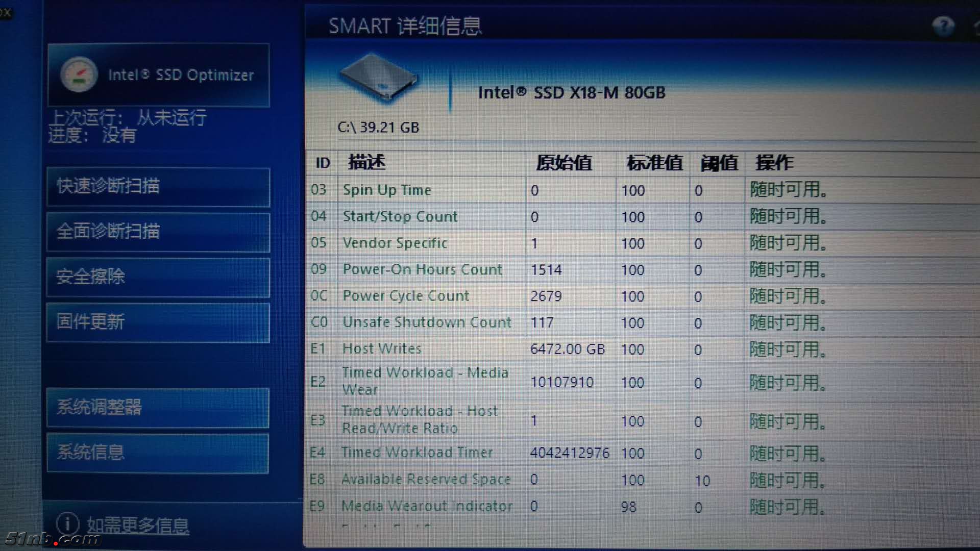Click the 阈值 threshold column header
This screenshot has width=980, height=551.
point(719,163)
